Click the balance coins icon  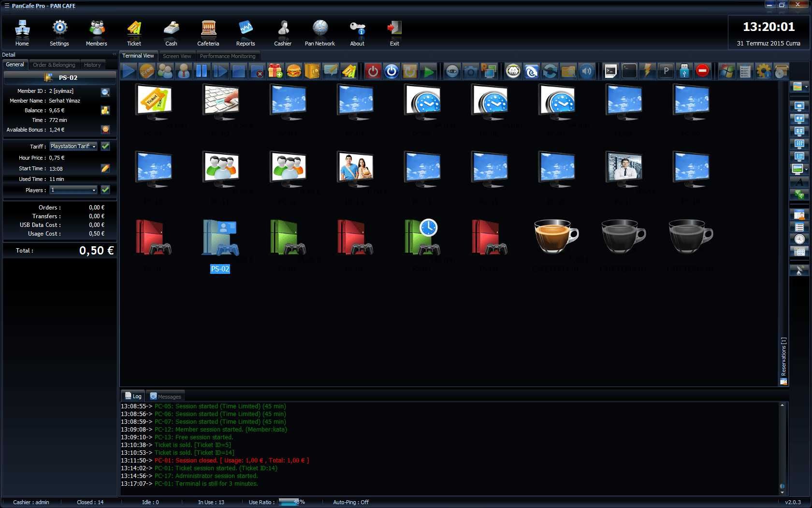pos(105,110)
